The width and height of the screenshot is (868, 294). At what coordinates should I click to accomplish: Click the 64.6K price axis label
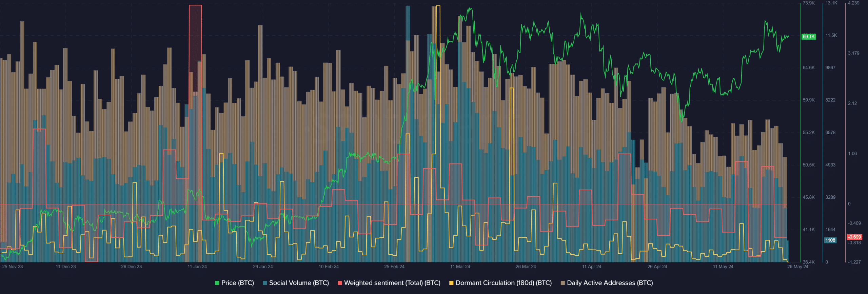tap(809, 68)
